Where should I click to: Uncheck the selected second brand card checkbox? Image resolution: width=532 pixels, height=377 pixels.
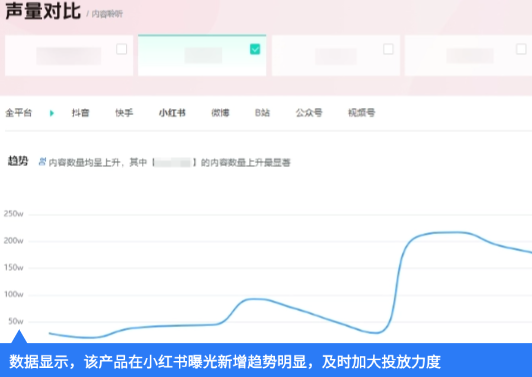click(x=255, y=49)
